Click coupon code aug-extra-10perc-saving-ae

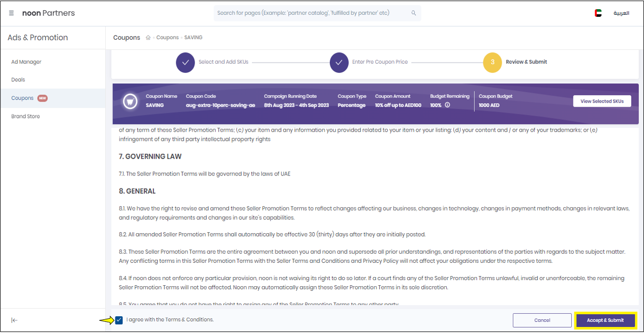click(221, 105)
